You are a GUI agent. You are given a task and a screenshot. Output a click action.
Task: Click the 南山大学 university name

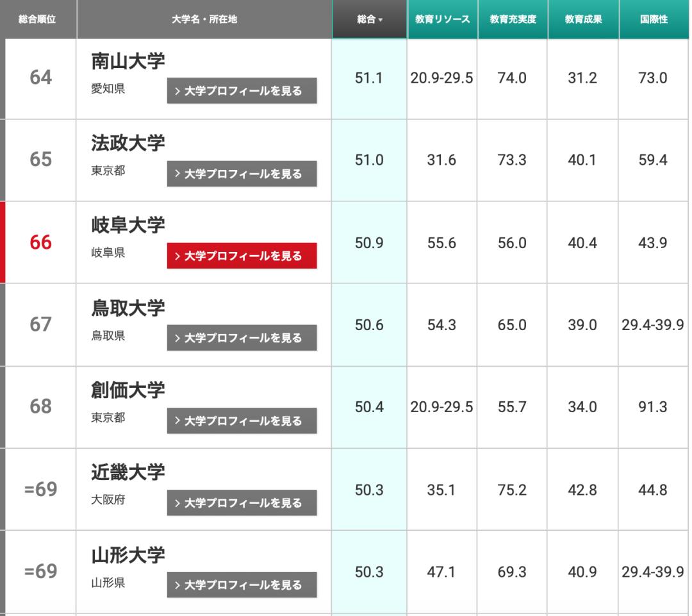[128, 61]
